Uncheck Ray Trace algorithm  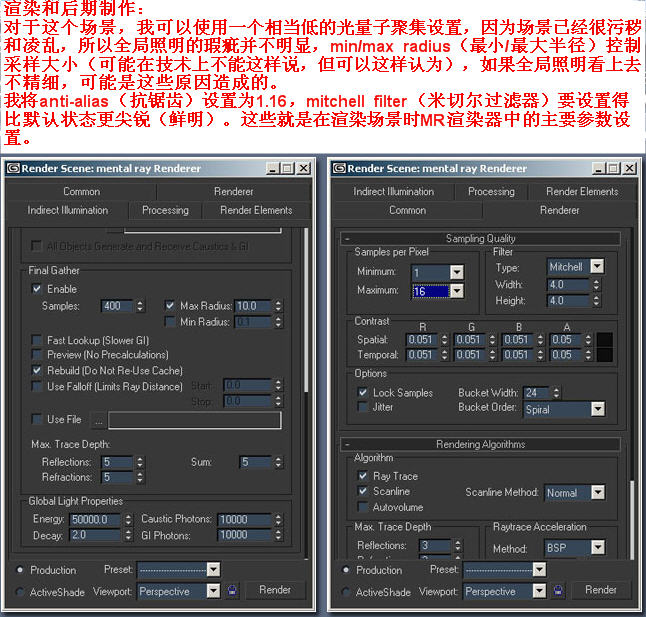(363, 476)
